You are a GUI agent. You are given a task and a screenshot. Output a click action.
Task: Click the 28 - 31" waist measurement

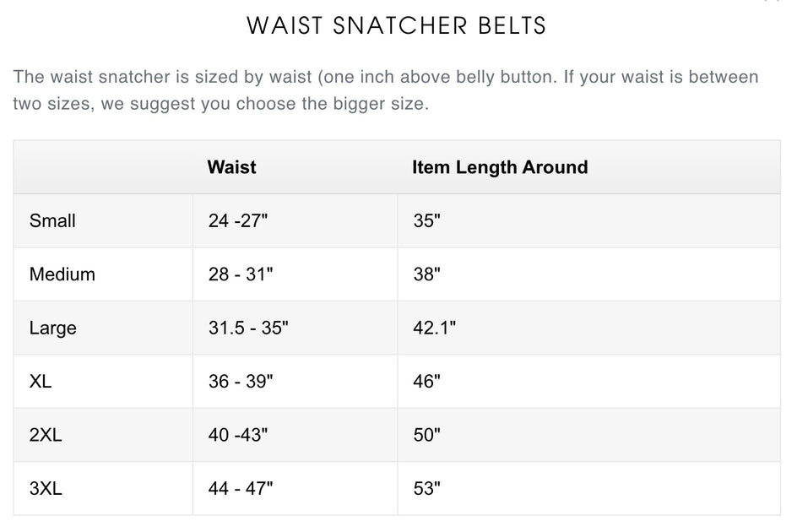pyautogui.click(x=241, y=274)
